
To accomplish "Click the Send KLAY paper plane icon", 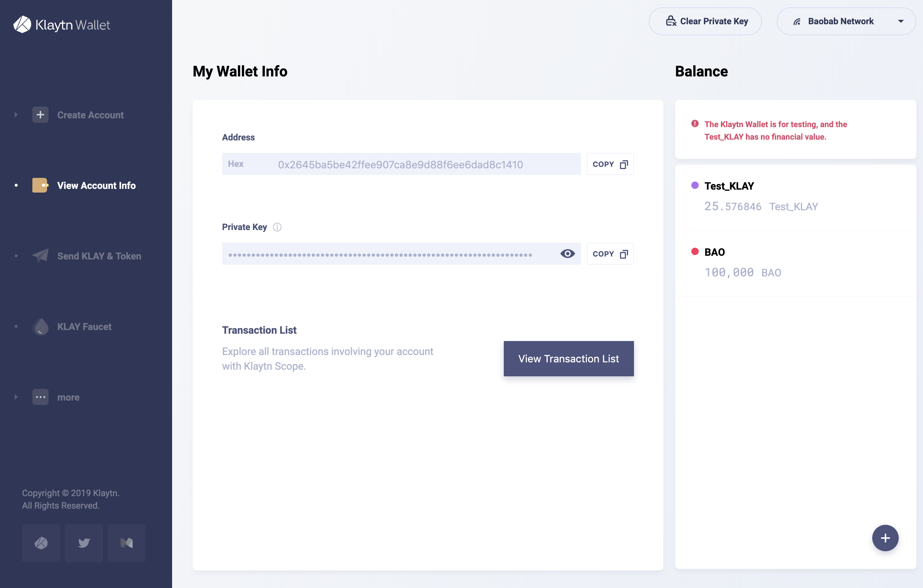I will coord(40,256).
